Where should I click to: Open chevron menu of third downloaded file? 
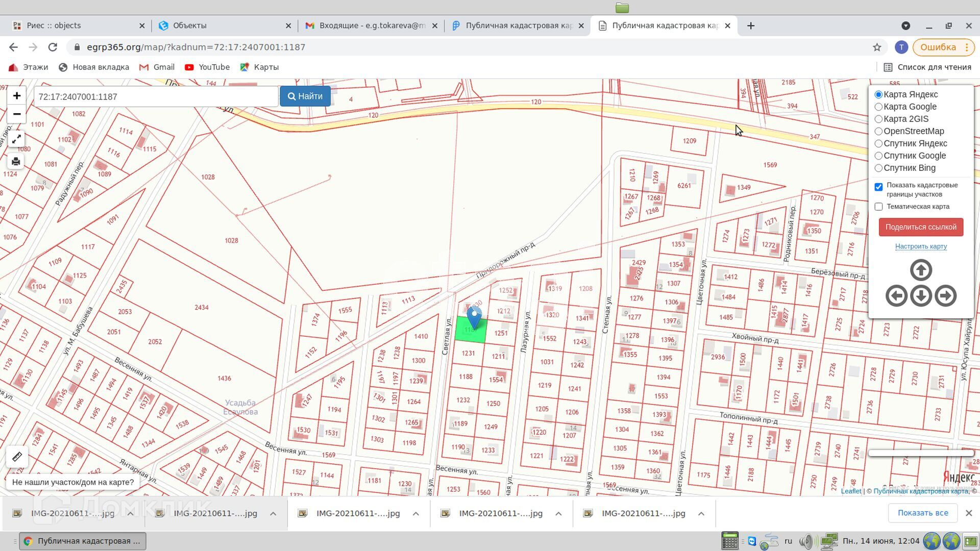(415, 514)
